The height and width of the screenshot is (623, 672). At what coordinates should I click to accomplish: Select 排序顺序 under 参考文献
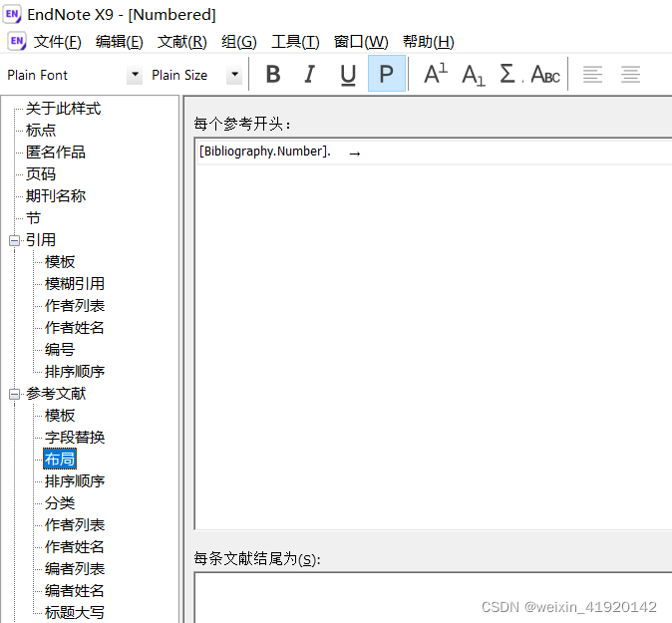pos(75,481)
